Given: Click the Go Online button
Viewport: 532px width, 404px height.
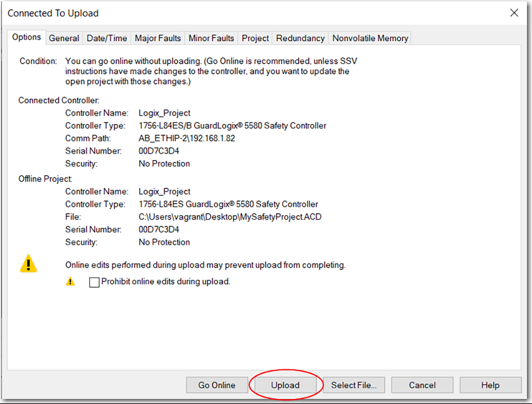Looking at the screenshot, I should [x=216, y=385].
